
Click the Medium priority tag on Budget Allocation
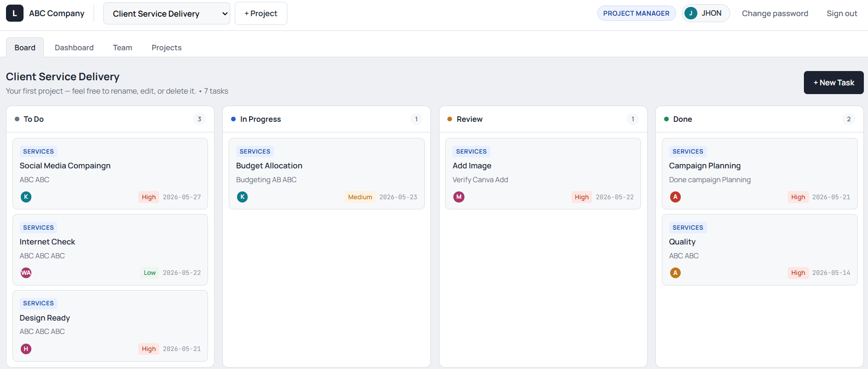coord(360,197)
